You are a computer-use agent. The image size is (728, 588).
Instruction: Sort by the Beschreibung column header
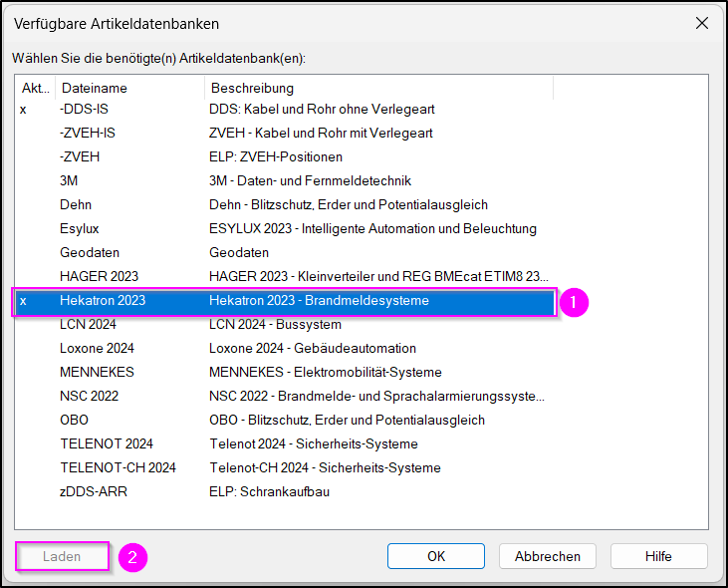tap(378, 88)
